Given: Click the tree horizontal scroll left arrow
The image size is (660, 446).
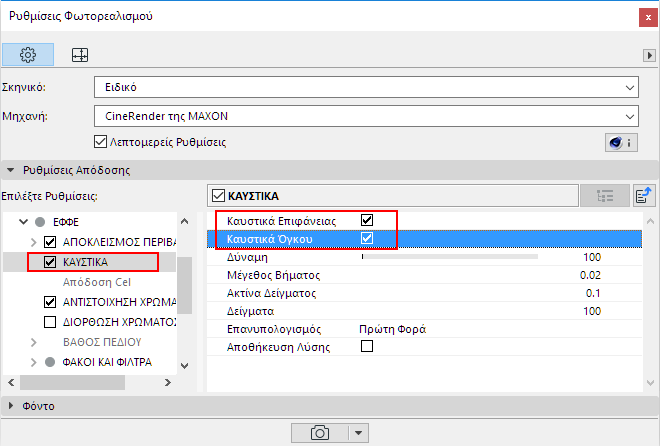Looking at the screenshot, I should 11,382.
